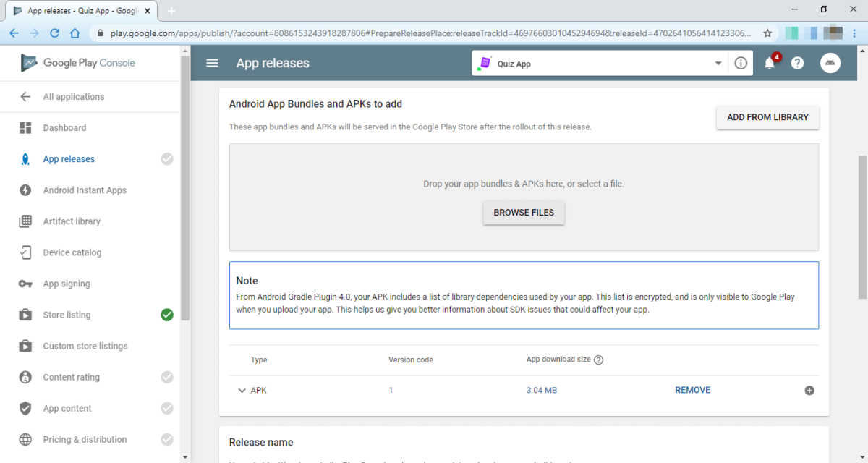
Task: Open the Artifact library page
Action: [72, 221]
